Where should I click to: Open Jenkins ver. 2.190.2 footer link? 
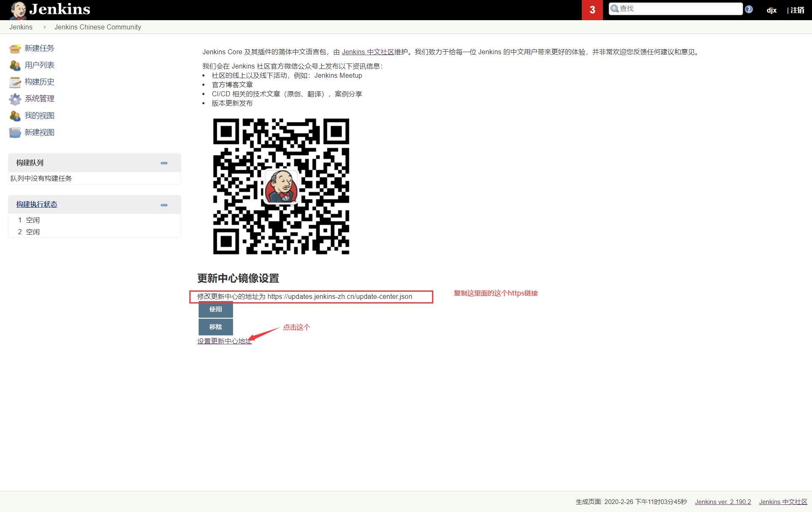(x=723, y=502)
